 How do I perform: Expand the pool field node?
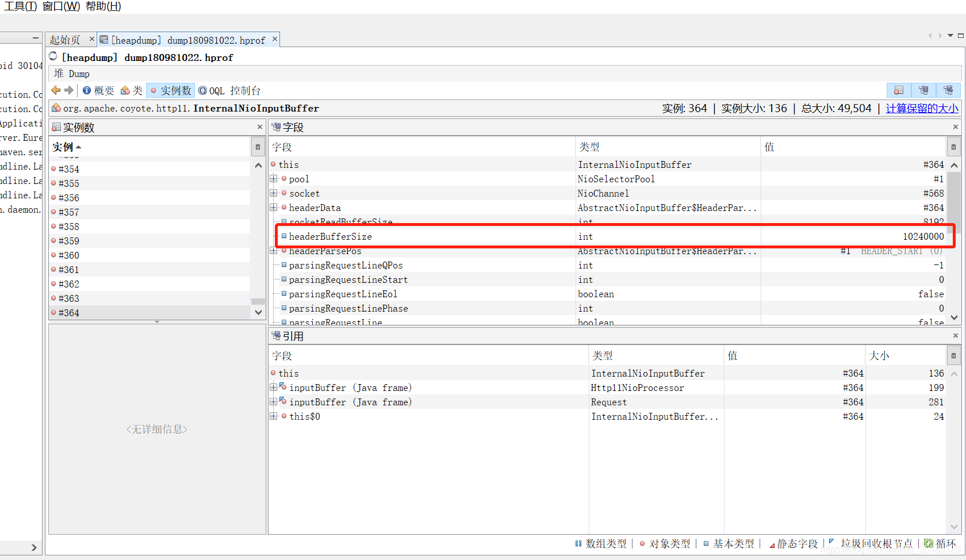click(274, 179)
